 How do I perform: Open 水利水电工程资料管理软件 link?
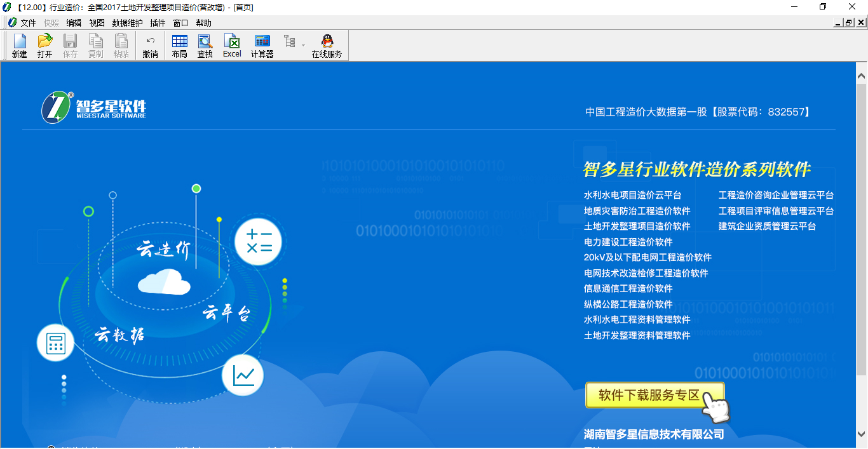[637, 319]
